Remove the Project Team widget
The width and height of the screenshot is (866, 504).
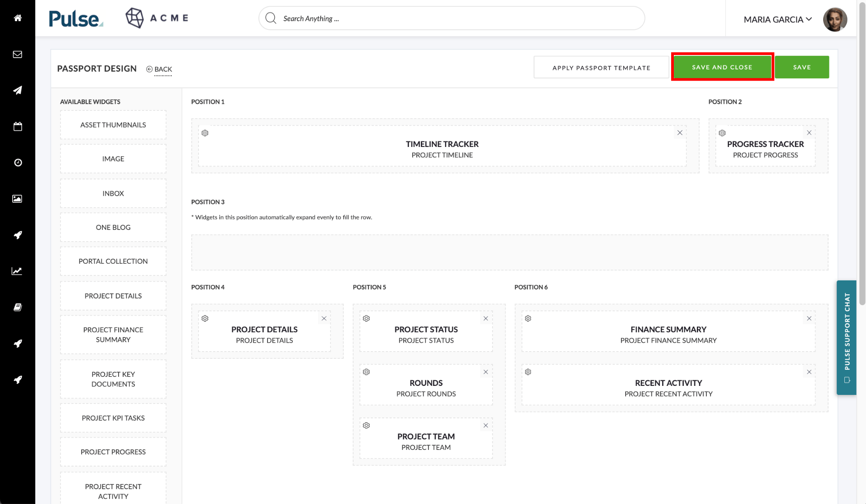486,426
